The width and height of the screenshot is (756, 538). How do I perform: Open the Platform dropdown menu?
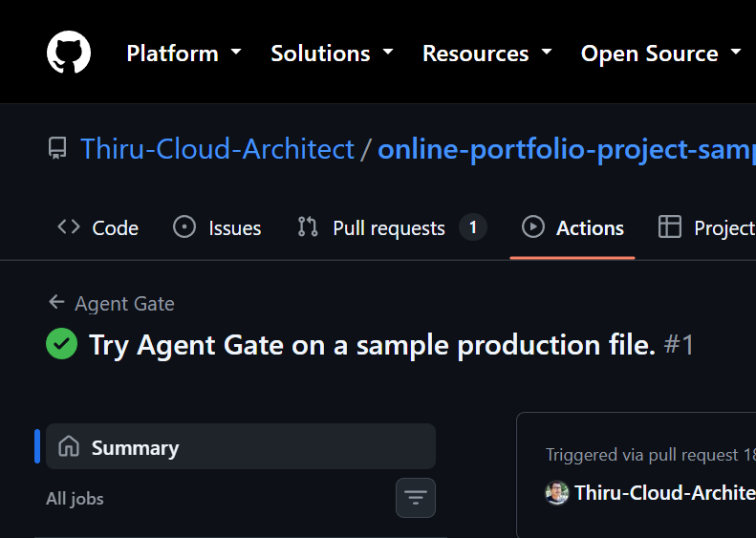coord(184,53)
